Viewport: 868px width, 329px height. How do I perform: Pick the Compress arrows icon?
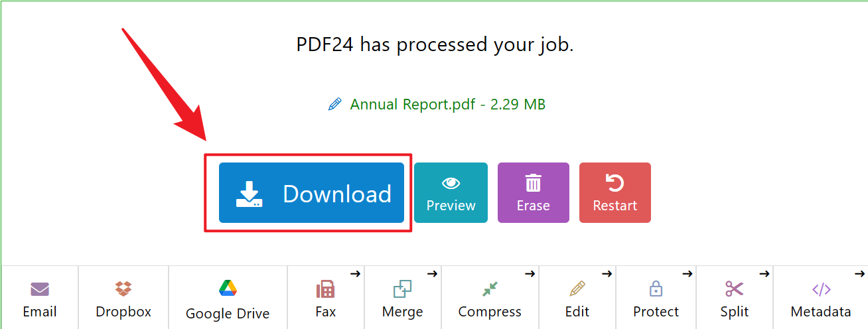click(x=490, y=289)
